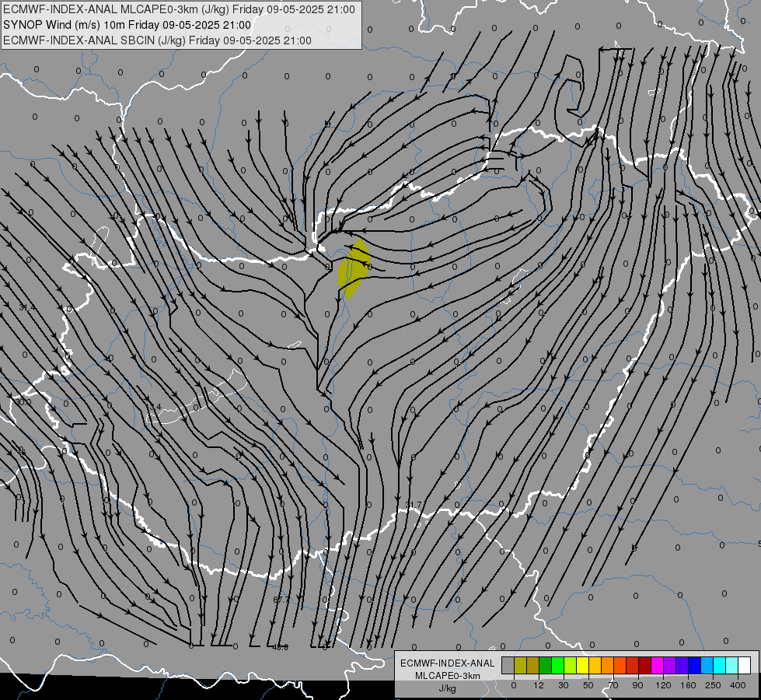This screenshot has width=761, height=700.
Task: Select the white swatch ending the legend
Action: (x=745, y=665)
